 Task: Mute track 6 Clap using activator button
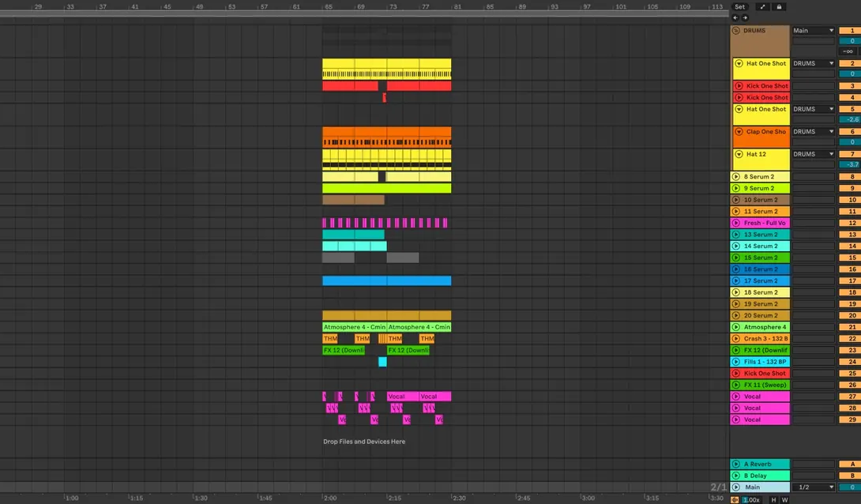[x=851, y=132]
